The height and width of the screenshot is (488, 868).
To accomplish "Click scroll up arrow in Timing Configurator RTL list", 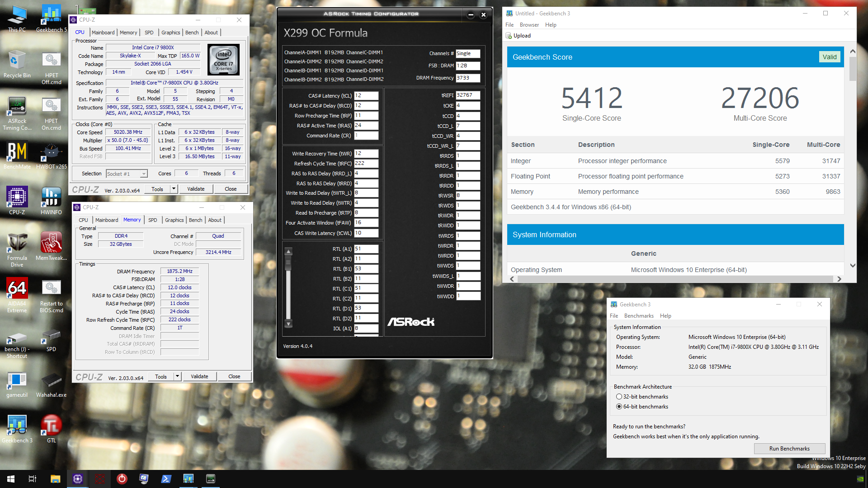I will click(x=288, y=252).
